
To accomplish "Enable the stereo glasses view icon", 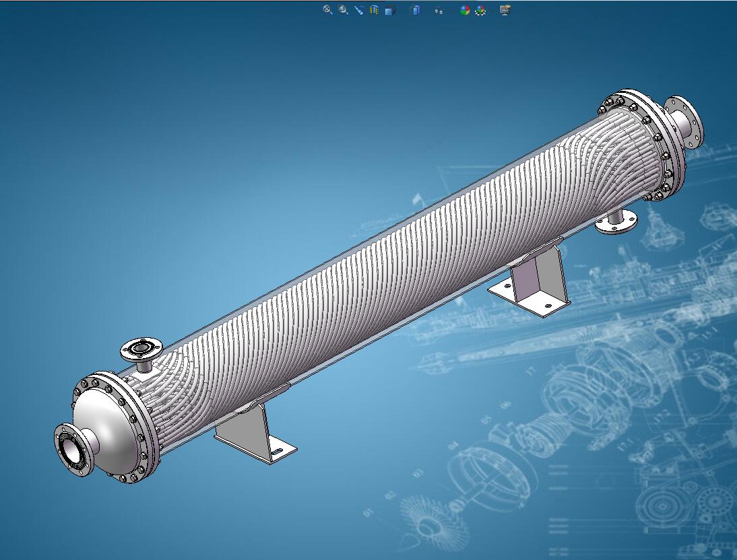I will pyautogui.click(x=439, y=10).
